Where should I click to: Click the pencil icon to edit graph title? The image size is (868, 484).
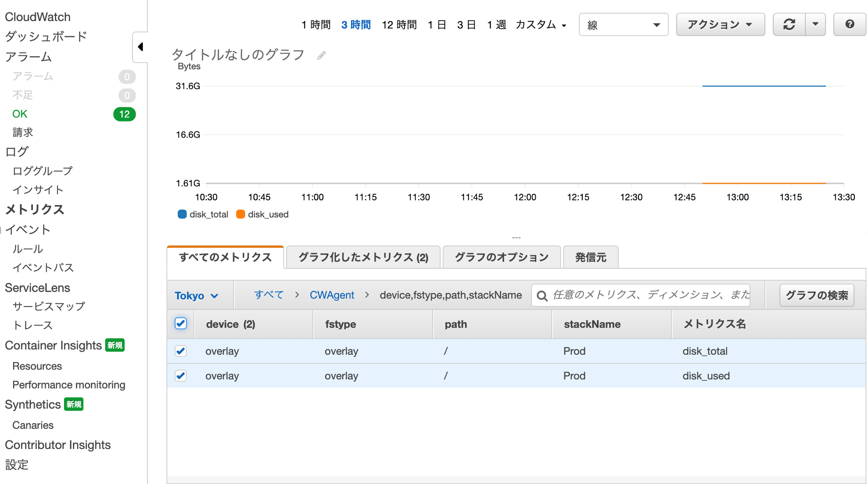pyautogui.click(x=322, y=55)
